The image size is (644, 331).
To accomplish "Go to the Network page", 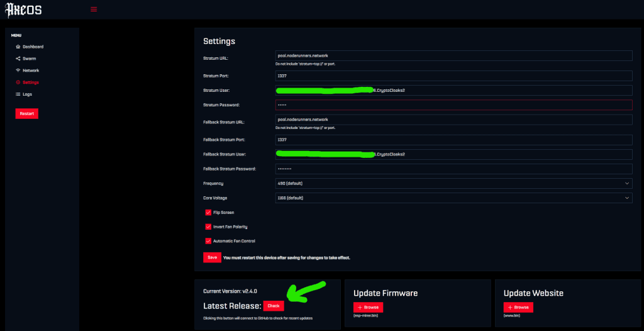I will click(28, 70).
